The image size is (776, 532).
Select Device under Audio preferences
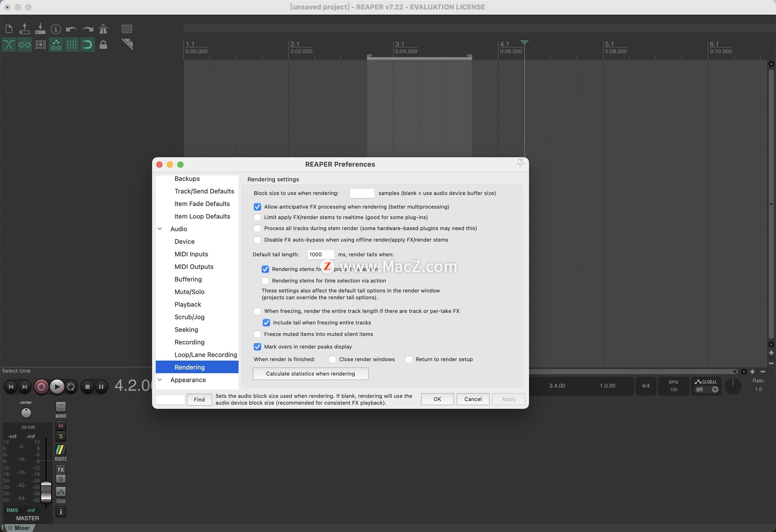[184, 242]
